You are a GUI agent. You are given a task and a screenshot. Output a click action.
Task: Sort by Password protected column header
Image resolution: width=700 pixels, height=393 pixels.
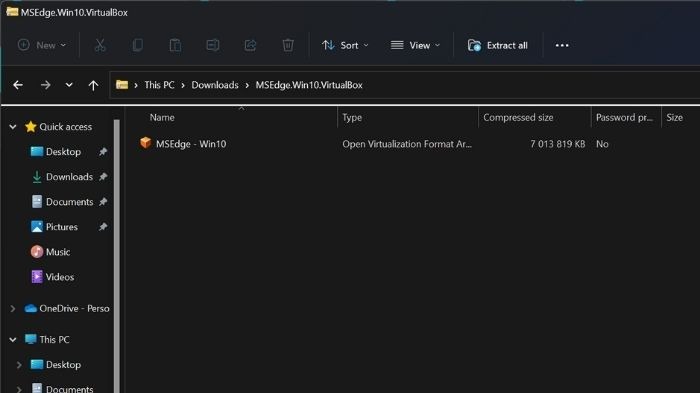[624, 117]
